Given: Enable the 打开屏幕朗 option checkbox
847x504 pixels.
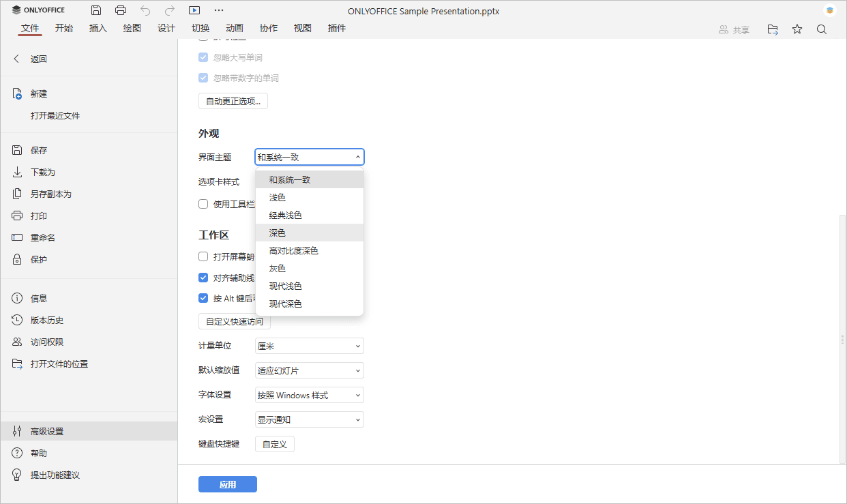Looking at the screenshot, I should [x=203, y=256].
